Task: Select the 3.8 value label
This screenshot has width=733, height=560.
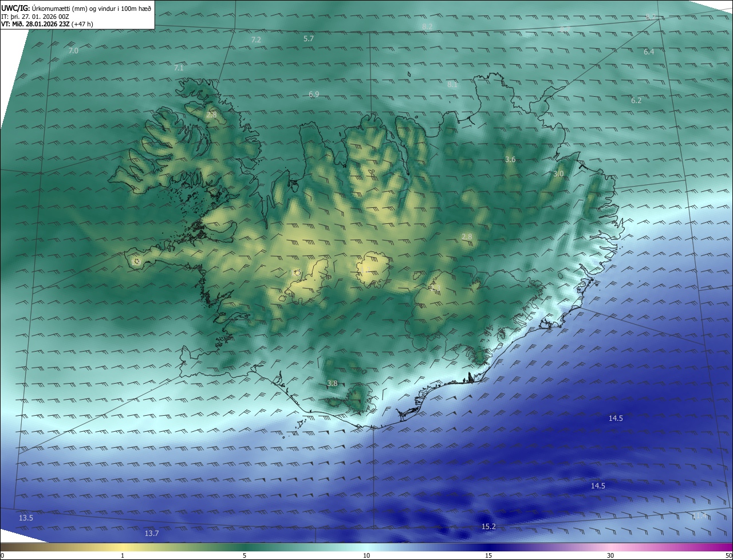Action: pyautogui.click(x=332, y=383)
